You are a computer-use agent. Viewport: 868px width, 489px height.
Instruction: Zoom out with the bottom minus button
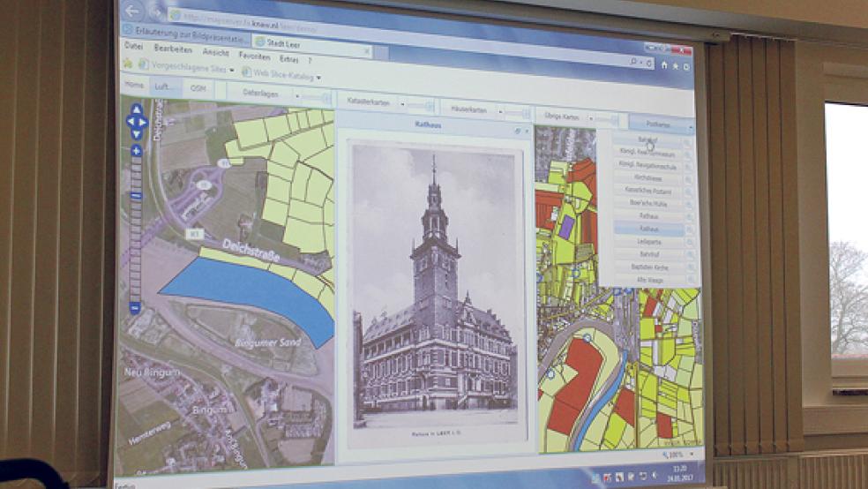click(135, 306)
